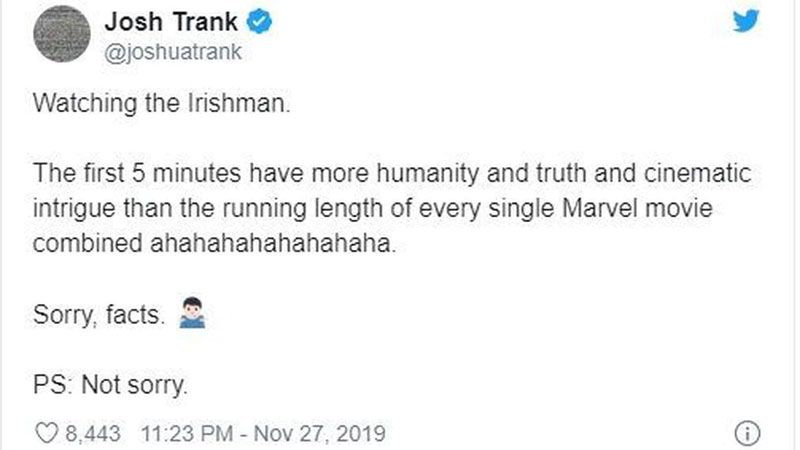Screen dimensions: 800x450
Task: Like the tweet with the heart icon
Action: pos(47,434)
